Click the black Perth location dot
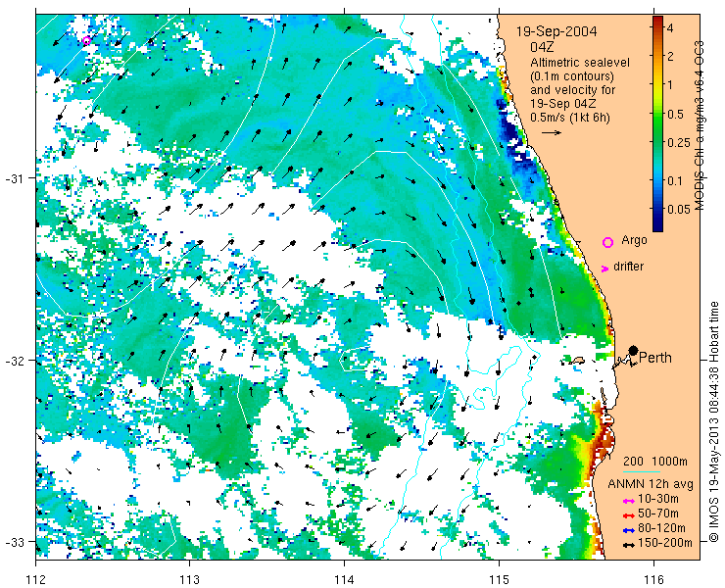The height and width of the screenshot is (588, 725). coord(633,350)
